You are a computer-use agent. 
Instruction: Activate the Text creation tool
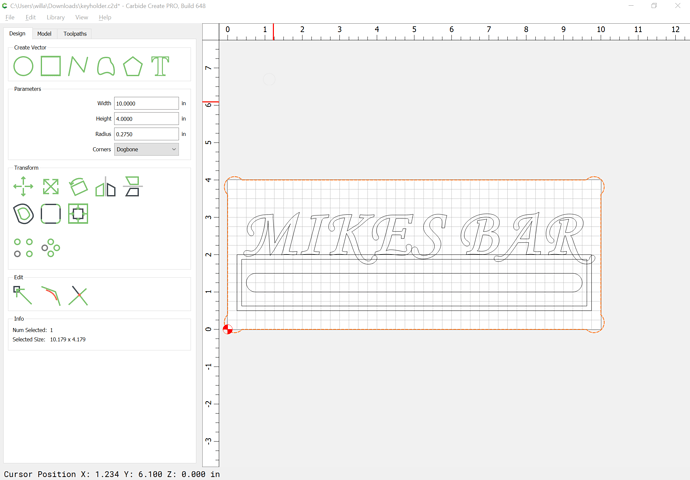tap(160, 67)
